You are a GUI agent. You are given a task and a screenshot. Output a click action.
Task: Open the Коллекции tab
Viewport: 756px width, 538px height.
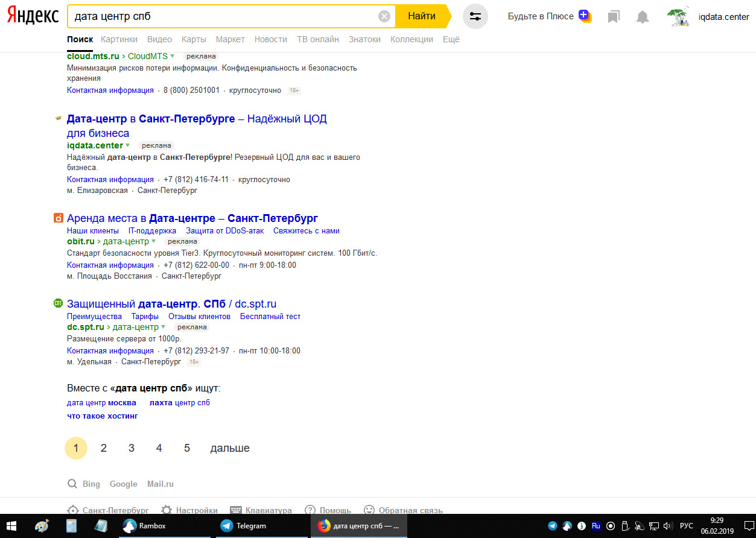pos(411,39)
